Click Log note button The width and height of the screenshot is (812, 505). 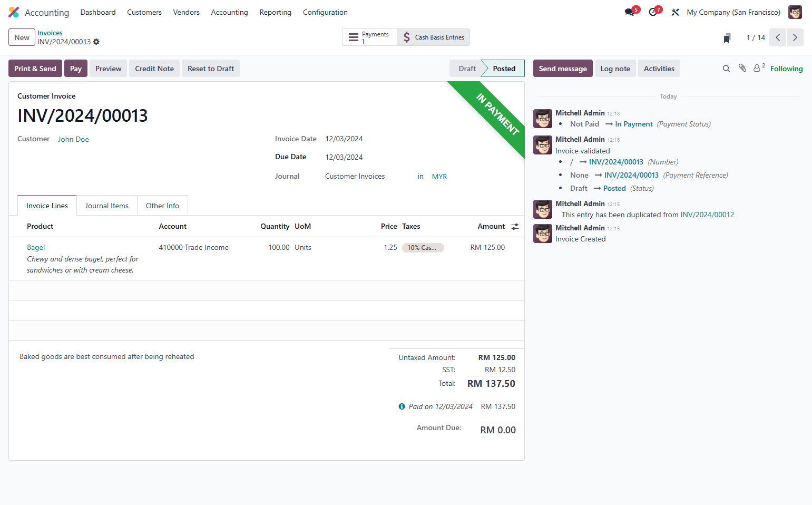click(615, 69)
